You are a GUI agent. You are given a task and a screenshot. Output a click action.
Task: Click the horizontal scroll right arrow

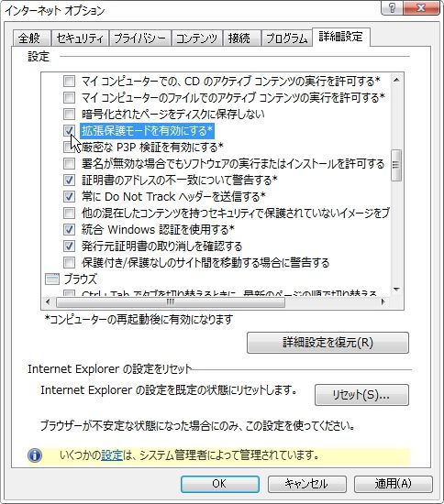pyautogui.click(x=383, y=301)
